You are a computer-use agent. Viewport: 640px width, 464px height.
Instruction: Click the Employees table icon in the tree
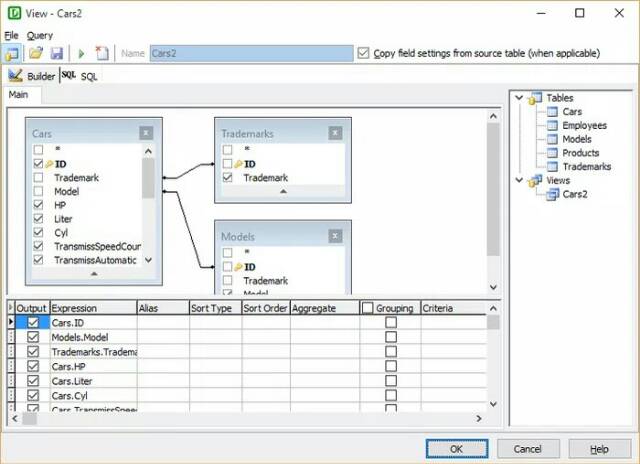click(x=552, y=126)
